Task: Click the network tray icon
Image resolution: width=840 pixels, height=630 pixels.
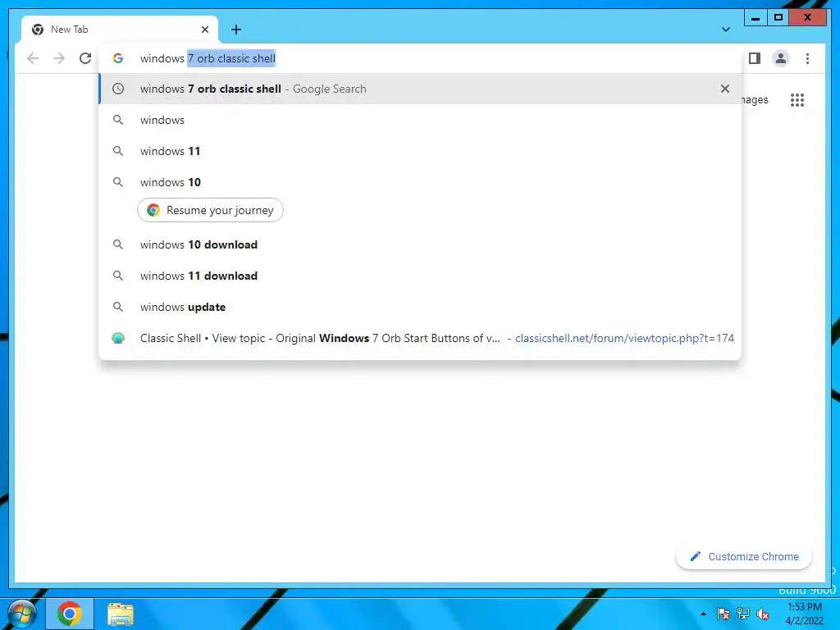Action: coord(743,614)
